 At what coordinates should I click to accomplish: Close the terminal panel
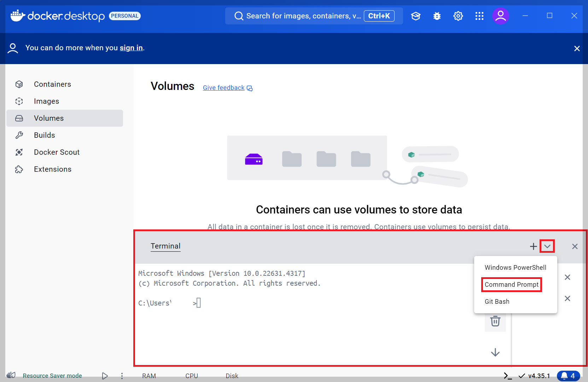pyautogui.click(x=575, y=246)
